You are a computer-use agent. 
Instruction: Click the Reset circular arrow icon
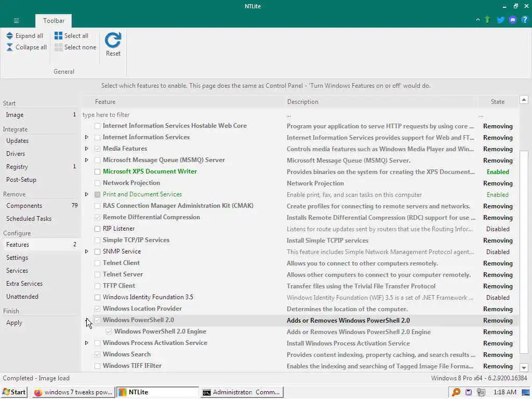tap(113, 41)
